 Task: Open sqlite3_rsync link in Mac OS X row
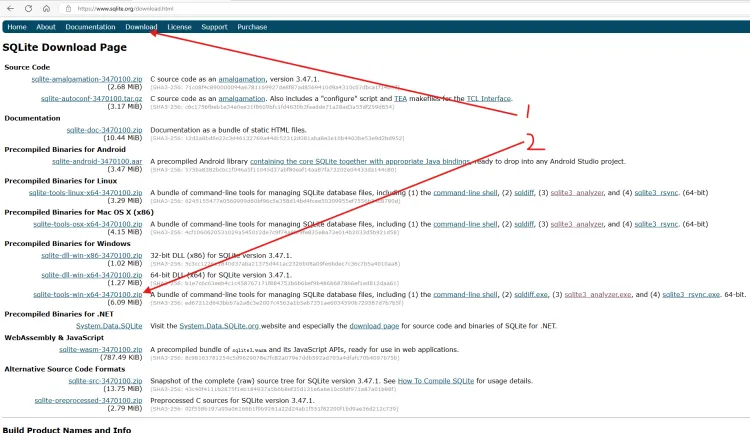pyautogui.click(x=656, y=224)
